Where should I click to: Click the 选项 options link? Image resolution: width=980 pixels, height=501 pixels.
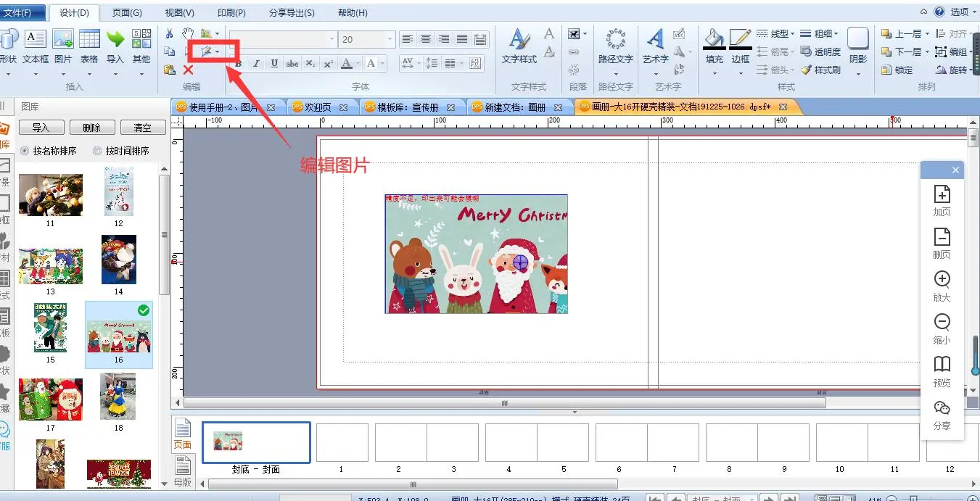[959, 12]
